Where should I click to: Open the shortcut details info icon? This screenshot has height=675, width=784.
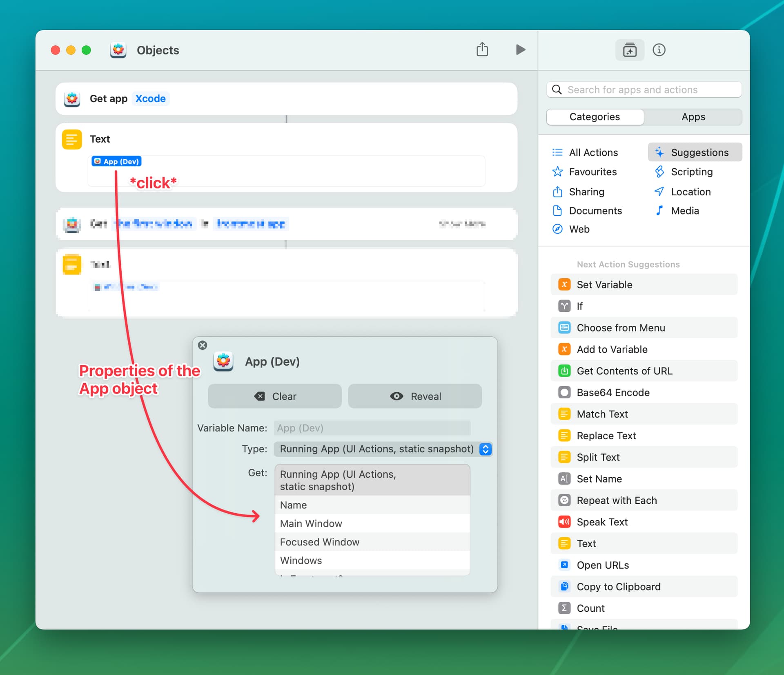[x=659, y=50]
